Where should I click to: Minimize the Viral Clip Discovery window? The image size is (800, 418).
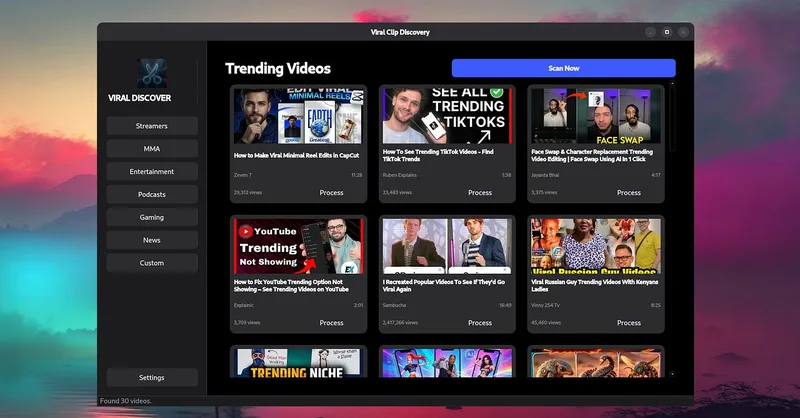click(x=651, y=32)
